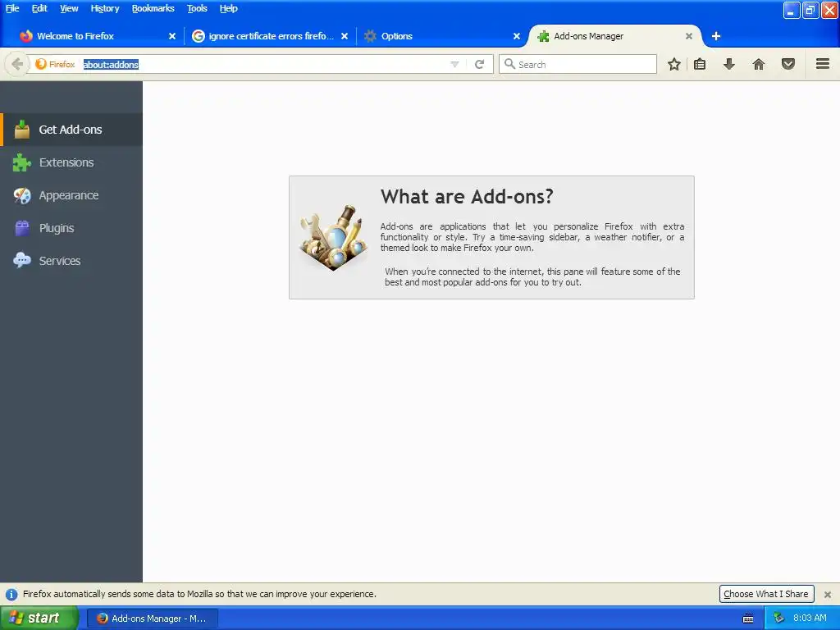
Task: Close the Options tab
Action: (517, 36)
